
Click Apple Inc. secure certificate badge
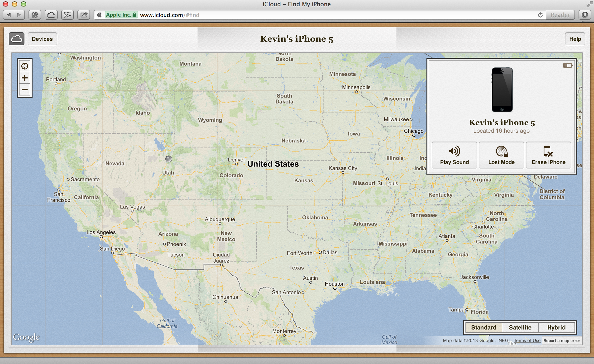[121, 15]
